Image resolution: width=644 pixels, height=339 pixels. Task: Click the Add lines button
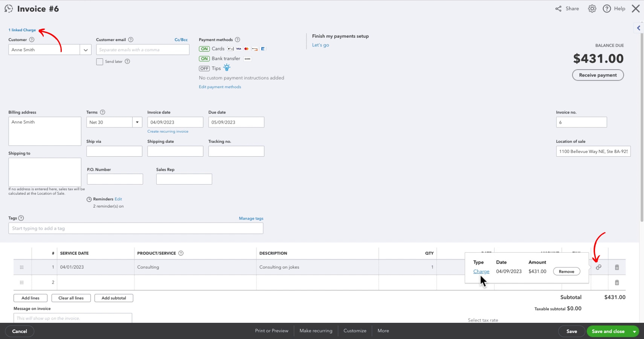coord(31,298)
